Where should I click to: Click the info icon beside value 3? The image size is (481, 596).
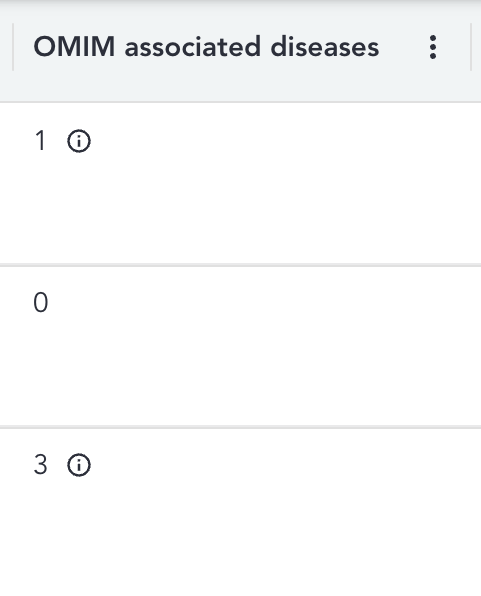pos(79,465)
